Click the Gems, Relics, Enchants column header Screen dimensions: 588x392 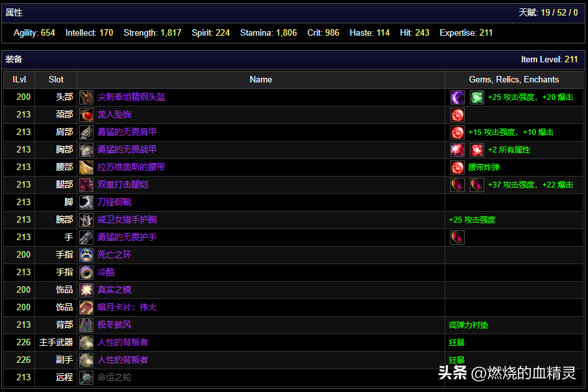pyautogui.click(x=514, y=80)
